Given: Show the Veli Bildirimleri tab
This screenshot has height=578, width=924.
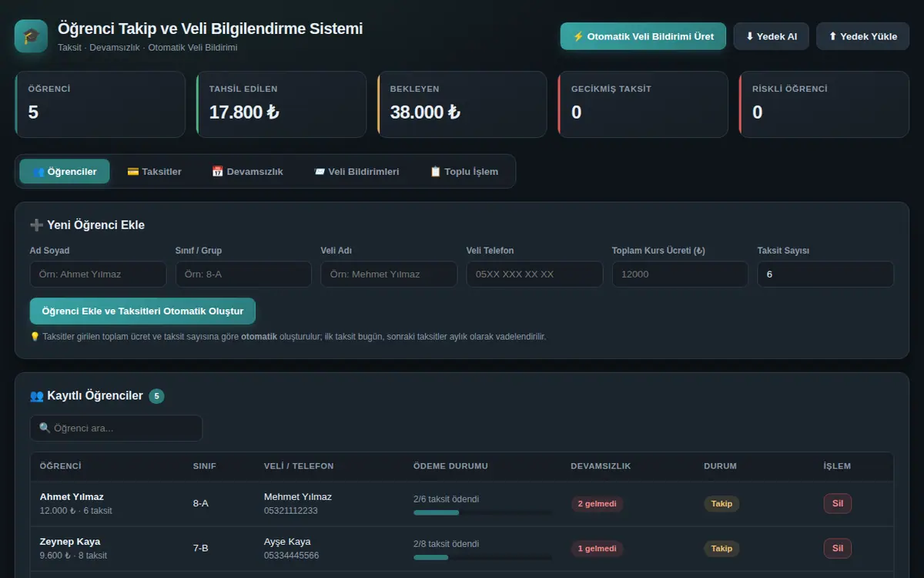Looking at the screenshot, I should coord(357,171).
